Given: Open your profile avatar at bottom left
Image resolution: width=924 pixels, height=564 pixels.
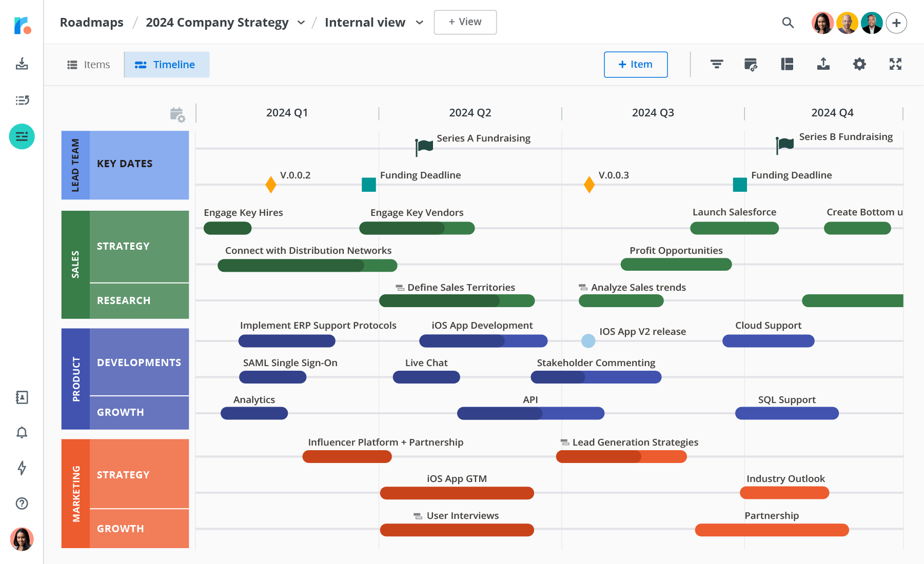Looking at the screenshot, I should [22, 539].
